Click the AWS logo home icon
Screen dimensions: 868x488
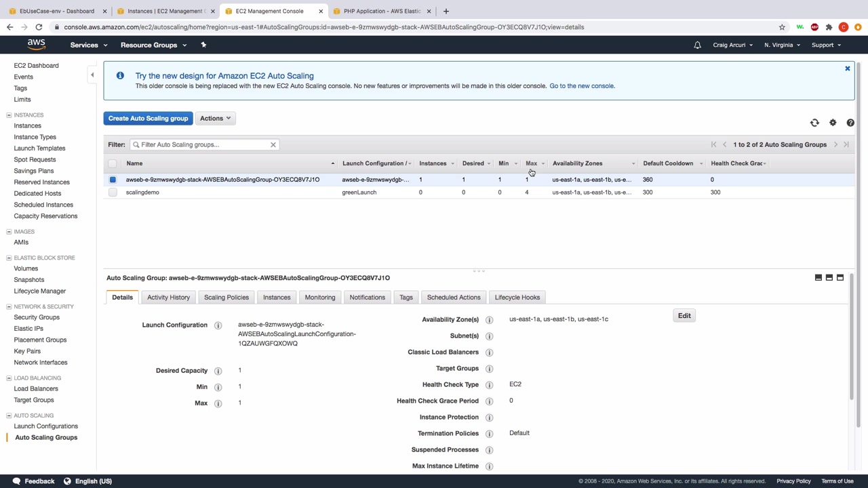(37, 45)
